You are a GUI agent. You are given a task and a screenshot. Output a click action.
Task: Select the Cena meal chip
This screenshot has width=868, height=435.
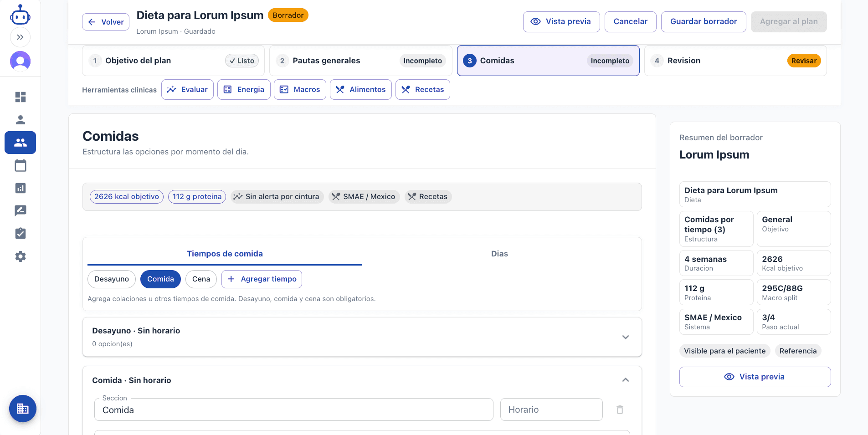point(201,279)
